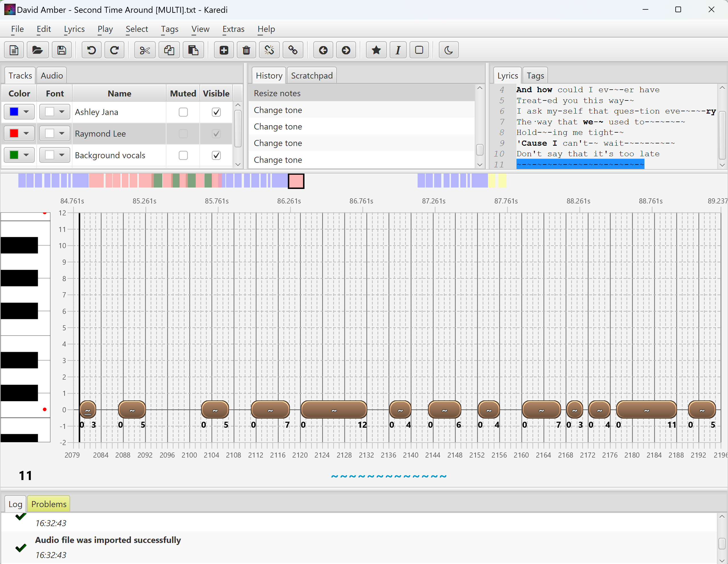Screen dimensions: 728x564
Task: Click the link/merge notes icon
Action: coord(293,50)
